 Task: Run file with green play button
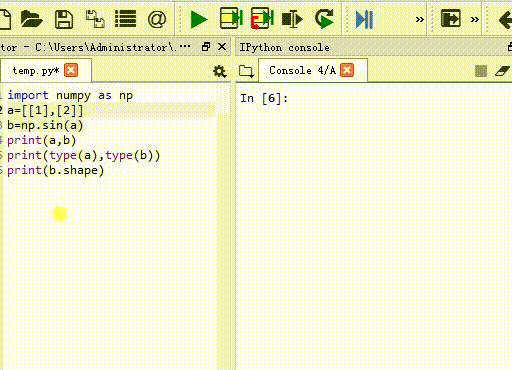click(x=199, y=19)
